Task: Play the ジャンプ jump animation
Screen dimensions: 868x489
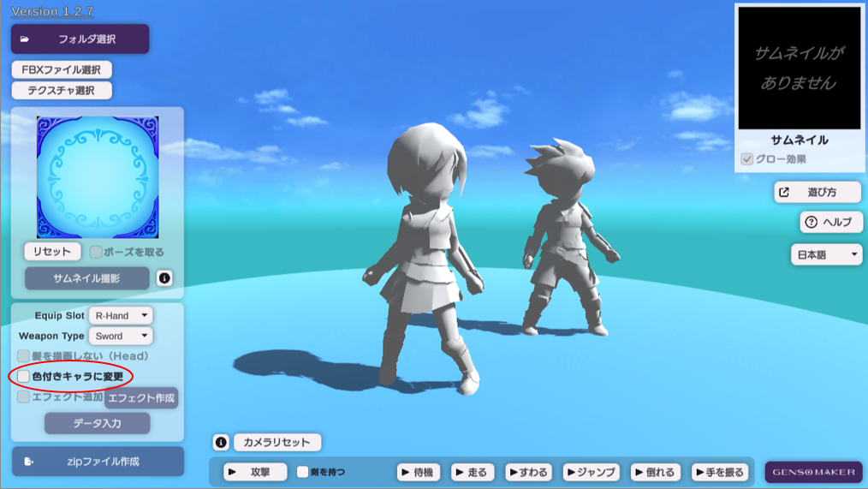Action: coord(591,472)
